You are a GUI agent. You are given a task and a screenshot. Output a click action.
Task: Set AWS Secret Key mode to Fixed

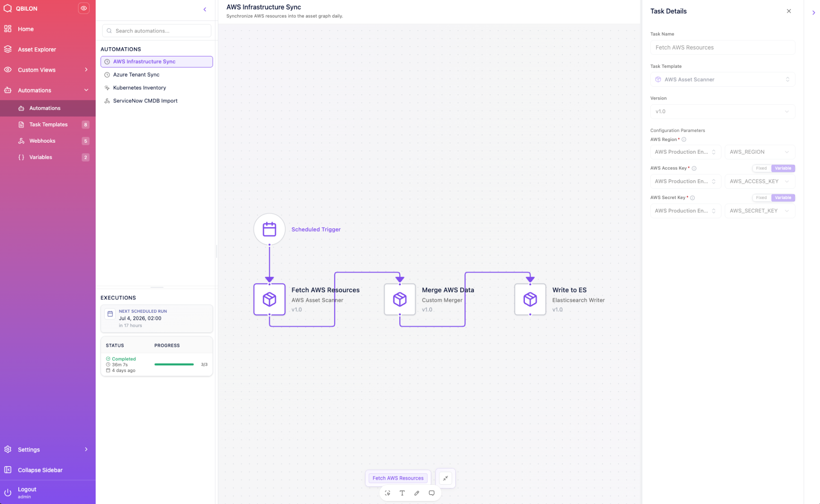(x=761, y=198)
